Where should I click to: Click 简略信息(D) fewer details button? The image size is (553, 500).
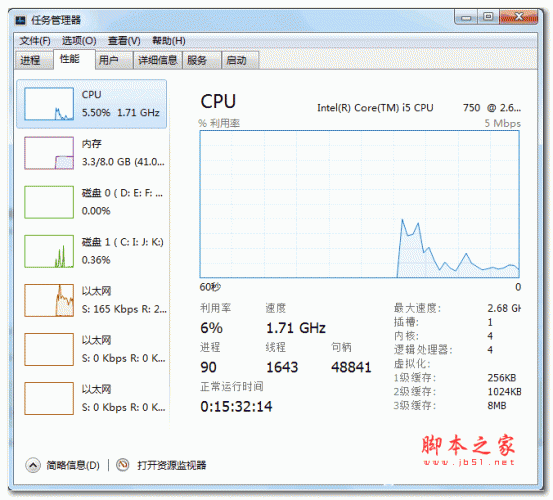(x=73, y=465)
